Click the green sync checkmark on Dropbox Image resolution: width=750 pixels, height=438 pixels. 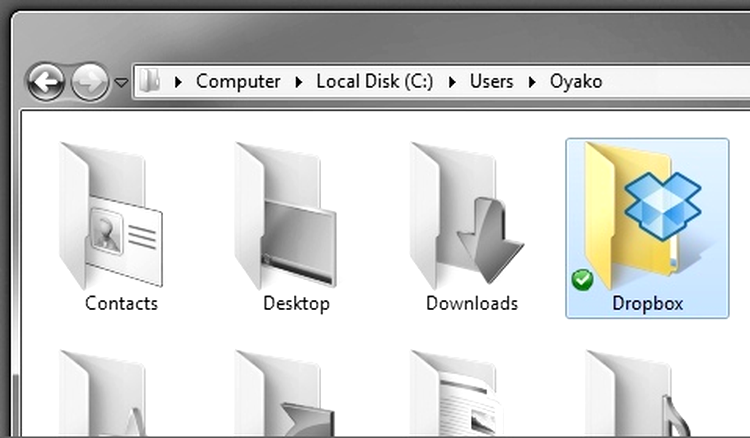pos(582,280)
